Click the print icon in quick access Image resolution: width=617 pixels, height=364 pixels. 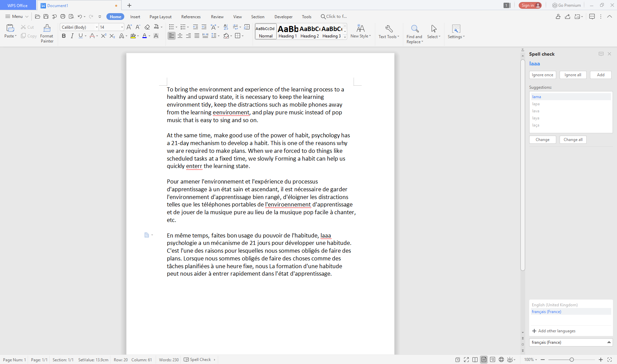(63, 17)
